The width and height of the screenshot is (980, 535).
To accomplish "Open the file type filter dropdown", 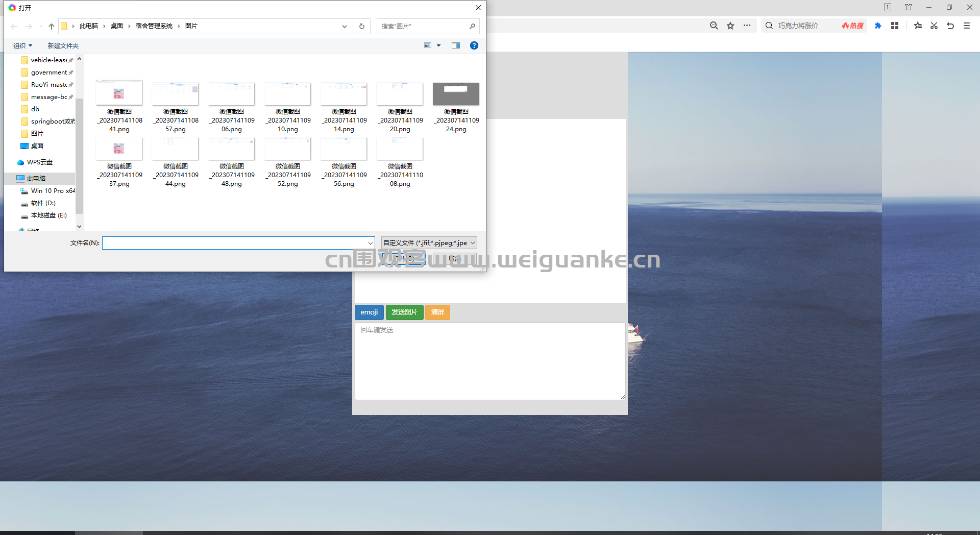I will (429, 243).
